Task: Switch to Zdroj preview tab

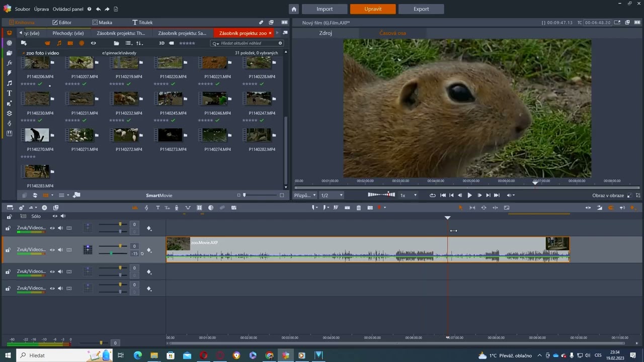Action: pyautogui.click(x=326, y=33)
